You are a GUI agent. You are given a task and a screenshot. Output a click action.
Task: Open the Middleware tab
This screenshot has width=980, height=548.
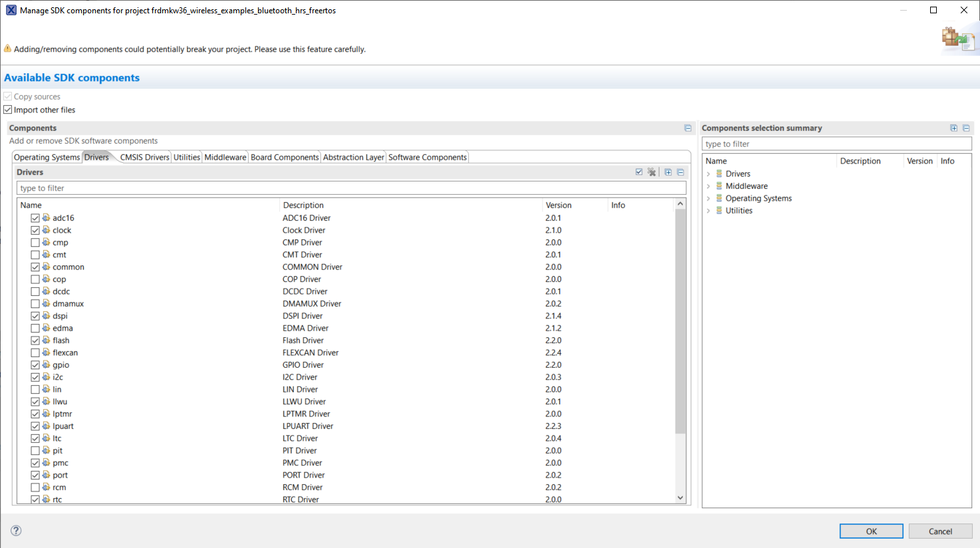coord(225,158)
